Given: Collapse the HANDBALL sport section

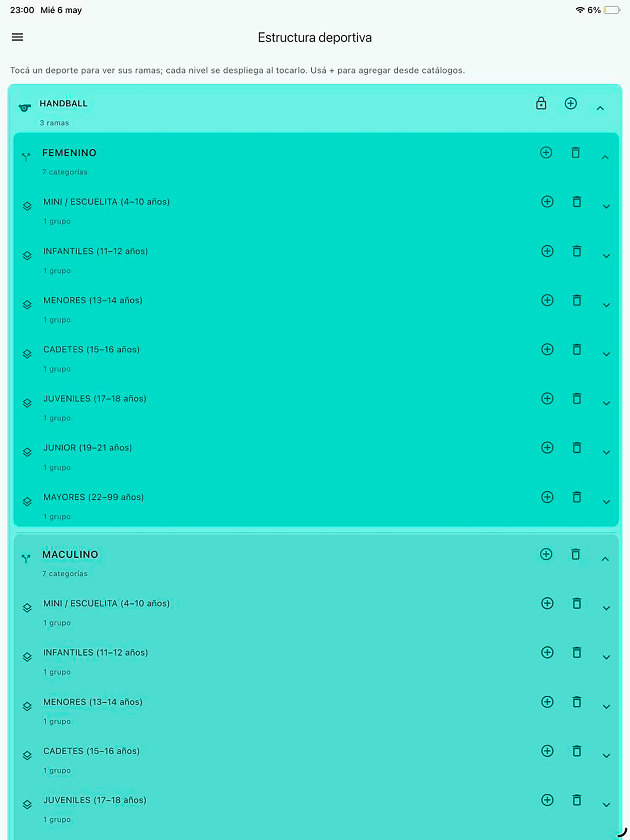Looking at the screenshot, I should 600,108.
